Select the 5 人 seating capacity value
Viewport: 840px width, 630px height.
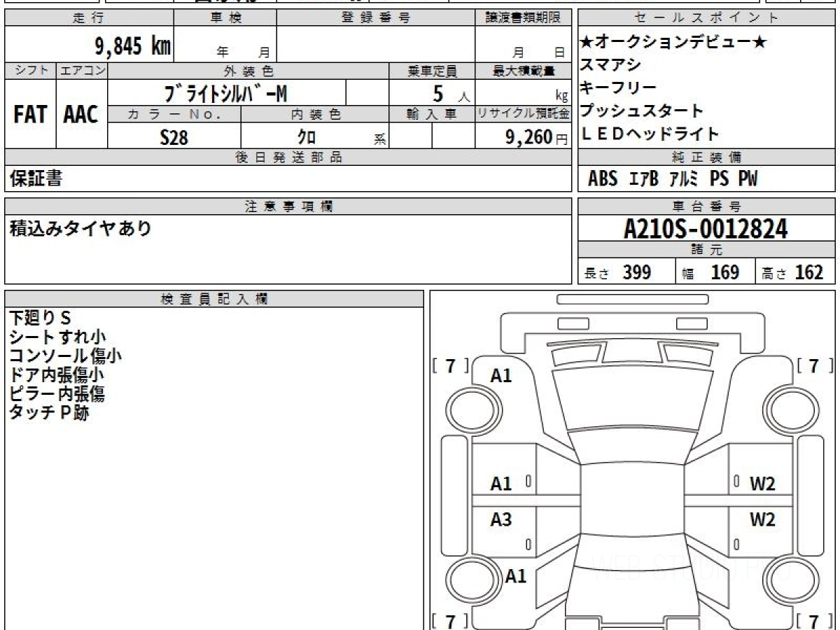pos(451,93)
